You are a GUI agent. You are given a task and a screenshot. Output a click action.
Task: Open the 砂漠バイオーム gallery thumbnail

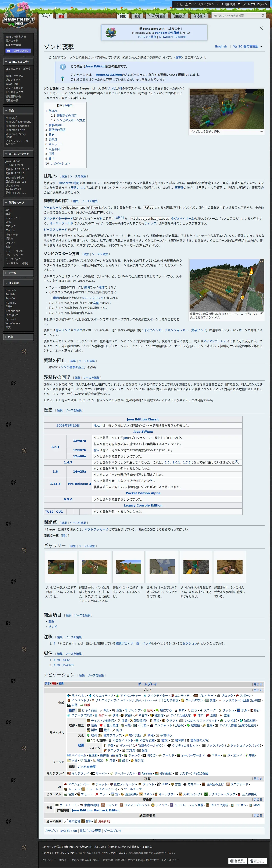click(162, 567)
